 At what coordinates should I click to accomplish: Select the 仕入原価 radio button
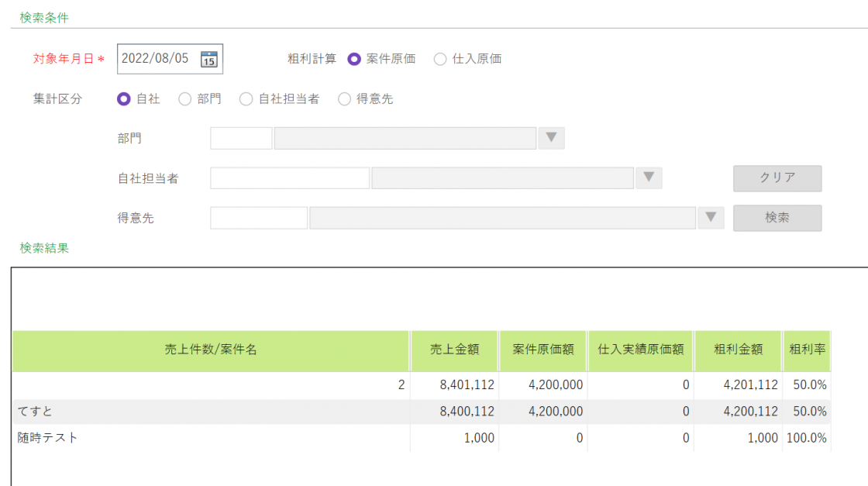[440, 59]
